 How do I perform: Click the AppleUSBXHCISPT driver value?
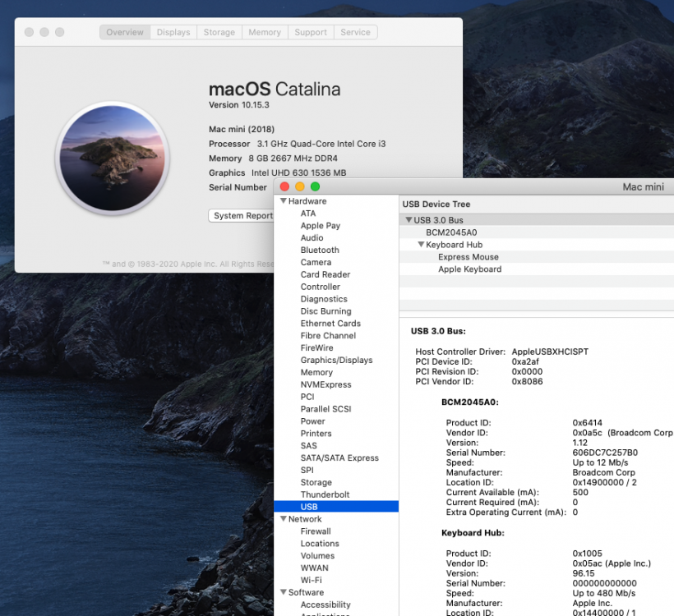[550, 352]
